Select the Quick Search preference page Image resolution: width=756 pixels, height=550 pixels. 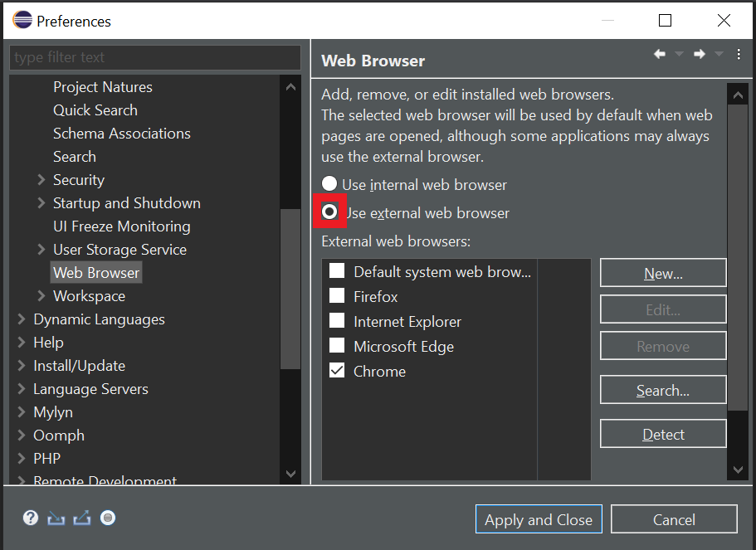(95, 110)
